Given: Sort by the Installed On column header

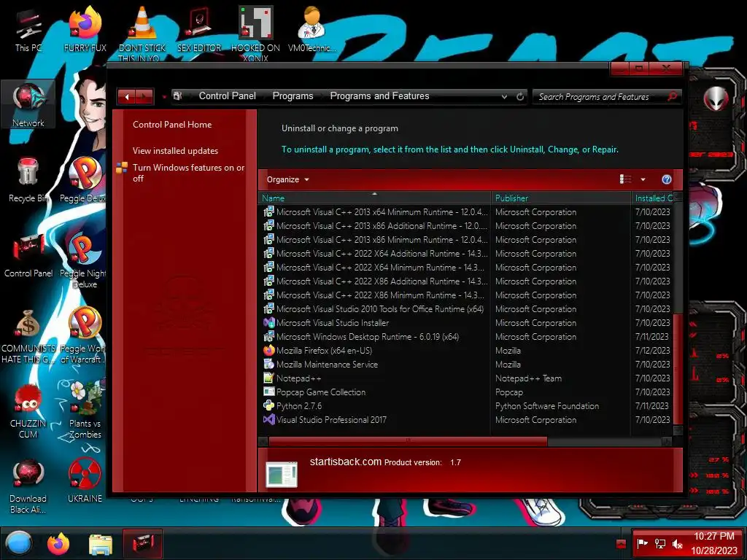Looking at the screenshot, I should [x=654, y=198].
